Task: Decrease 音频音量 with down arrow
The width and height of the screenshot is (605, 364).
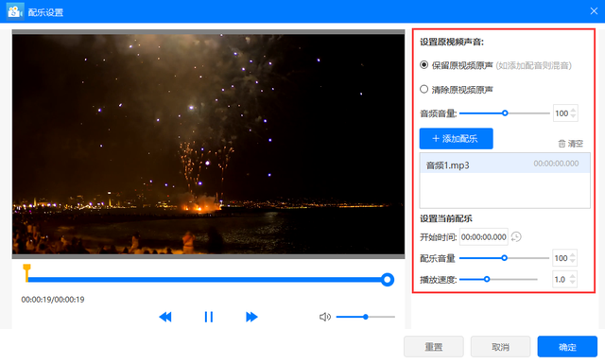Action: point(573,116)
